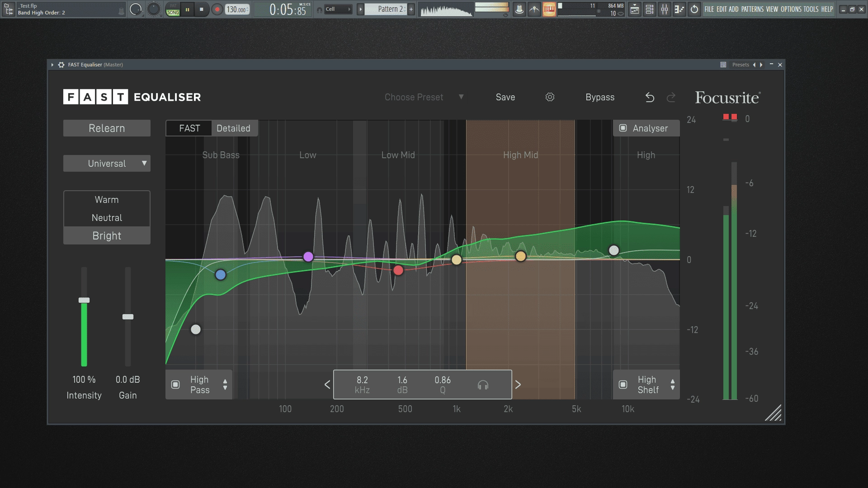
Task: Open the FILE menu
Action: point(709,9)
